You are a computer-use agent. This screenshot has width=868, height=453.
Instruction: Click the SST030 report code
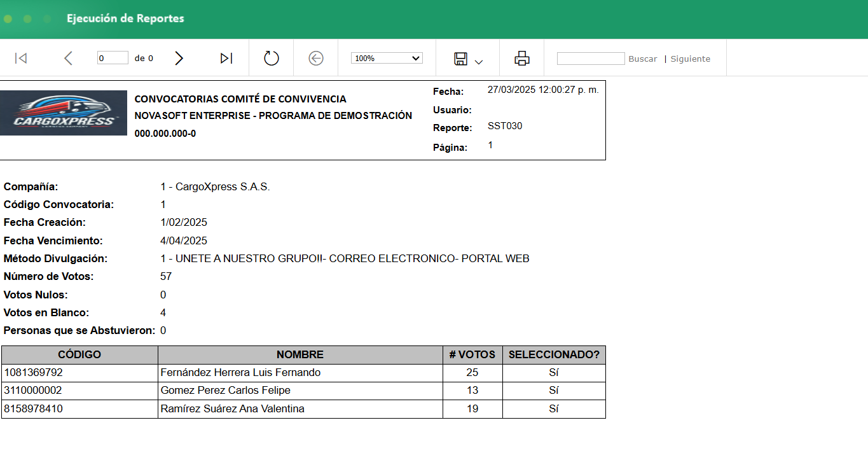[x=505, y=126]
